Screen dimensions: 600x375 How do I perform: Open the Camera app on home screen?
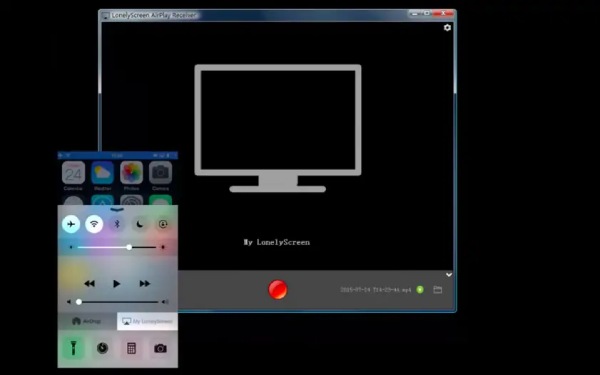(x=160, y=173)
